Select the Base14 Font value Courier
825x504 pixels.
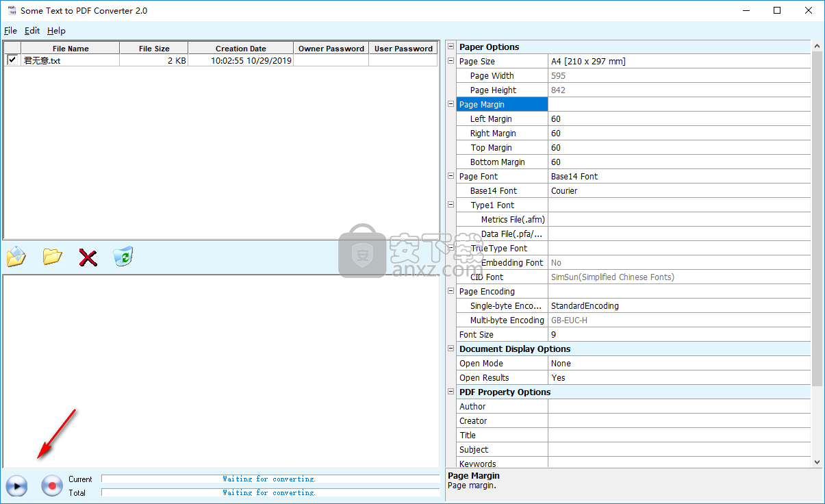click(x=679, y=190)
